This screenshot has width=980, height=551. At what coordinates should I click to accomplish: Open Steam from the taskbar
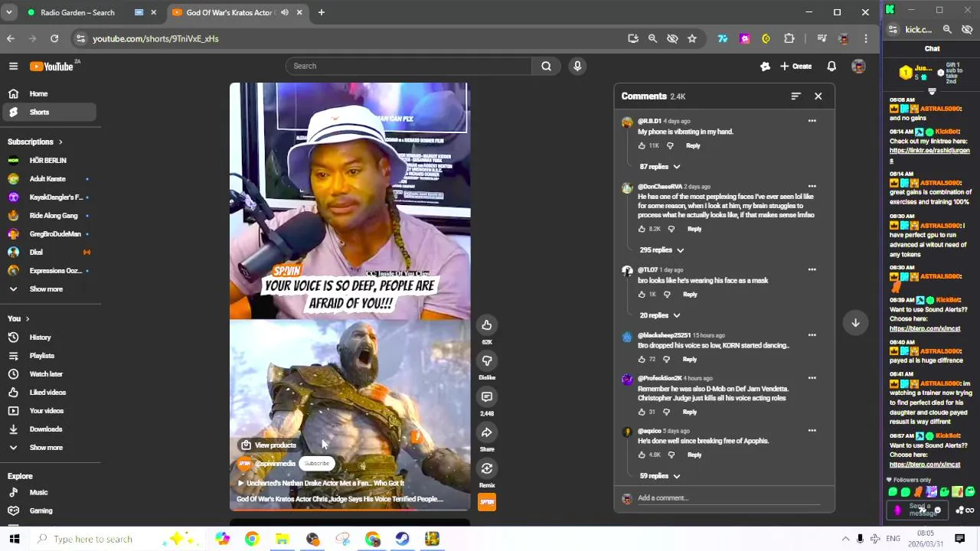403,539
